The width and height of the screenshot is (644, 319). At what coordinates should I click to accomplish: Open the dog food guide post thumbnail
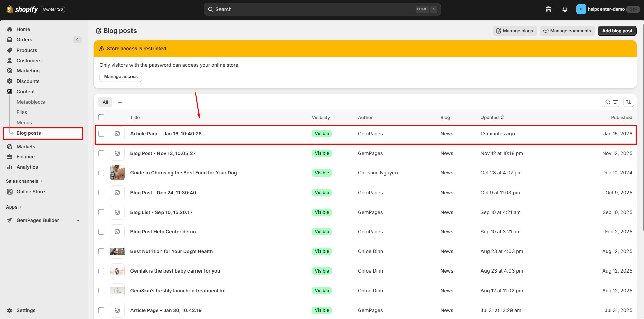(x=117, y=173)
